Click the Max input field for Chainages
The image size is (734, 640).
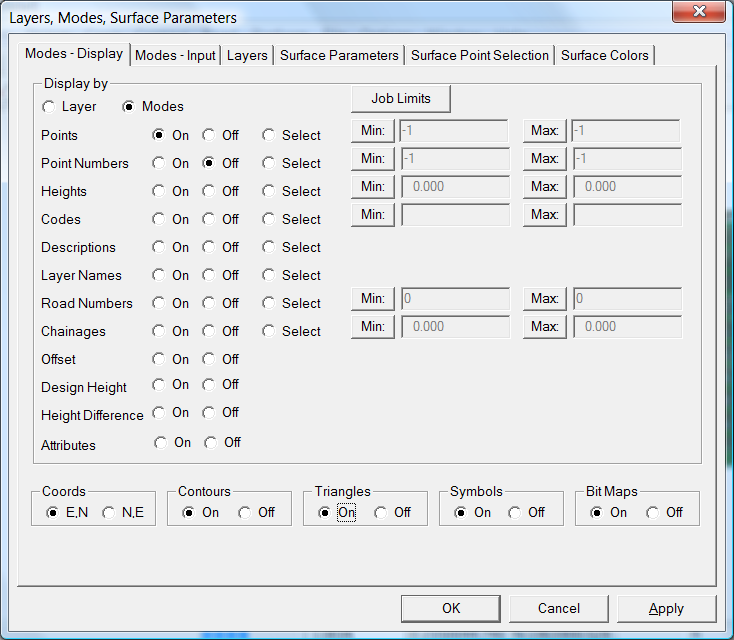[x=627, y=327]
